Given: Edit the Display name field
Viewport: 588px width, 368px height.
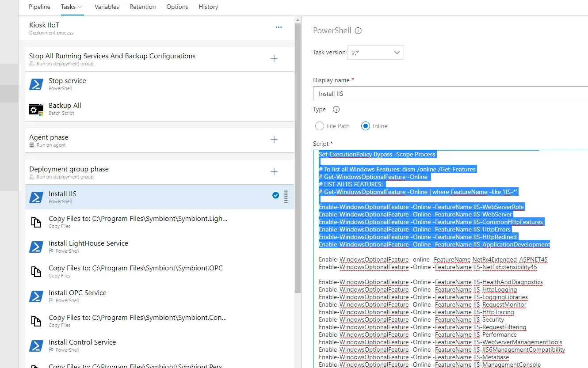Looking at the screenshot, I should click(451, 94).
